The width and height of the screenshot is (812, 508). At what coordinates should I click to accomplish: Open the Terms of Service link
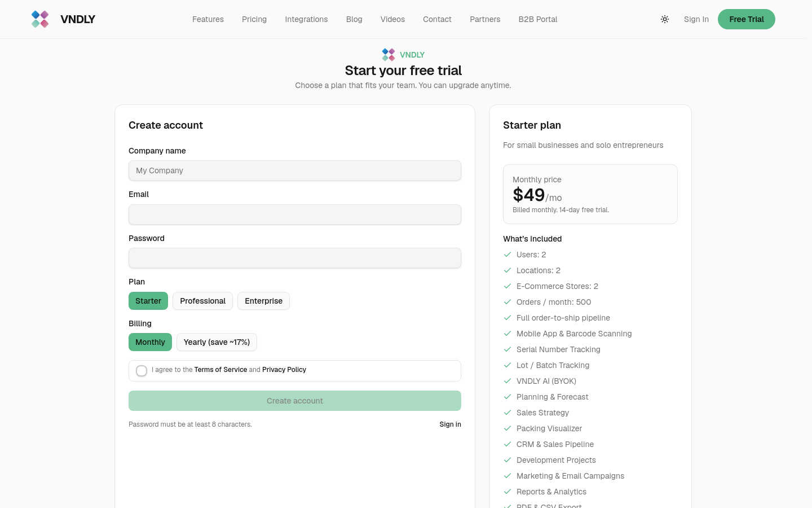click(x=220, y=370)
